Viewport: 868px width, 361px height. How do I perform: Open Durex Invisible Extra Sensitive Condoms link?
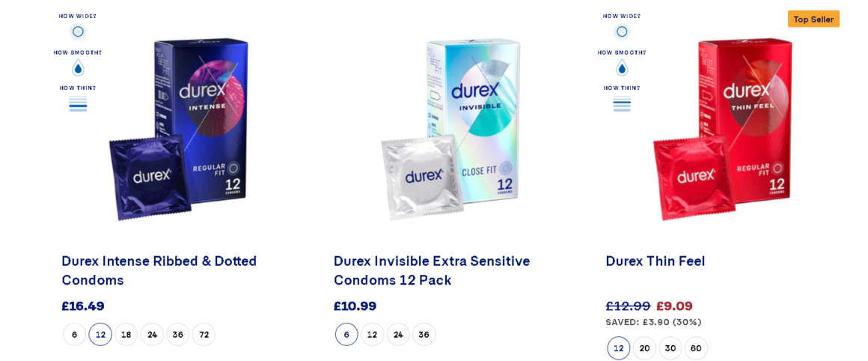click(x=431, y=270)
